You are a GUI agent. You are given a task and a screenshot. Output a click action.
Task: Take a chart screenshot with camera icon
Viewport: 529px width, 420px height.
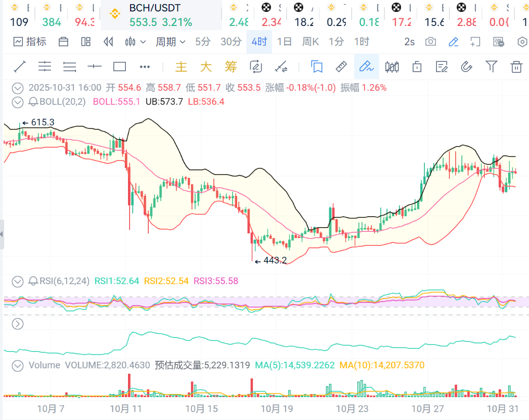tap(431, 42)
